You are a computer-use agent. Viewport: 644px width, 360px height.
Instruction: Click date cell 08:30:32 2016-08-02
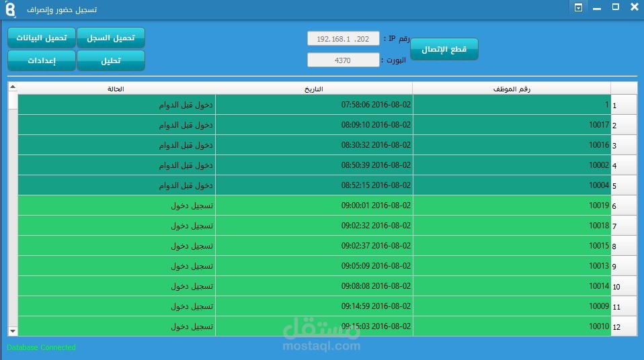click(314, 145)
